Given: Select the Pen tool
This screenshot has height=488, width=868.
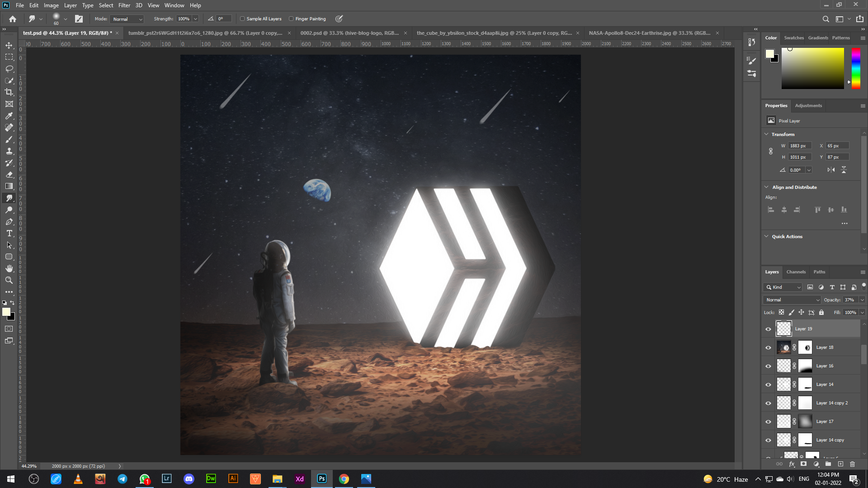Looking at the screenshot, I should 9,221.
